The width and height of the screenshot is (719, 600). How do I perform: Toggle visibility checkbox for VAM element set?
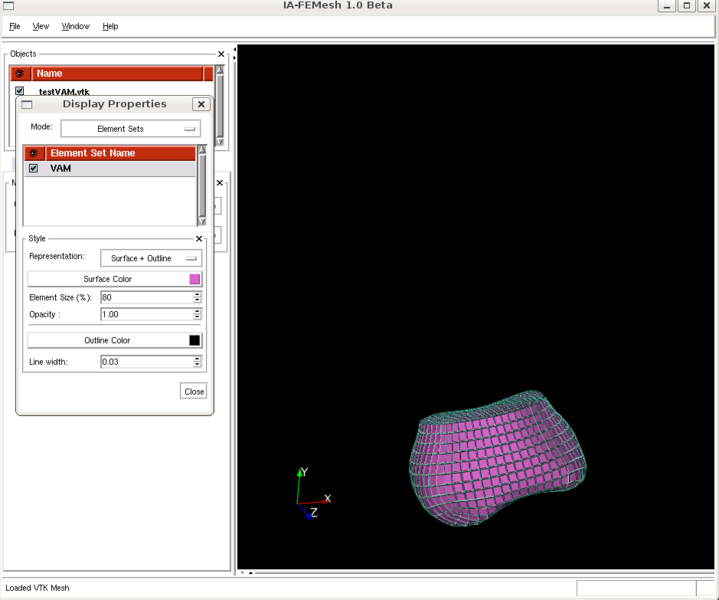pos(34,169)
